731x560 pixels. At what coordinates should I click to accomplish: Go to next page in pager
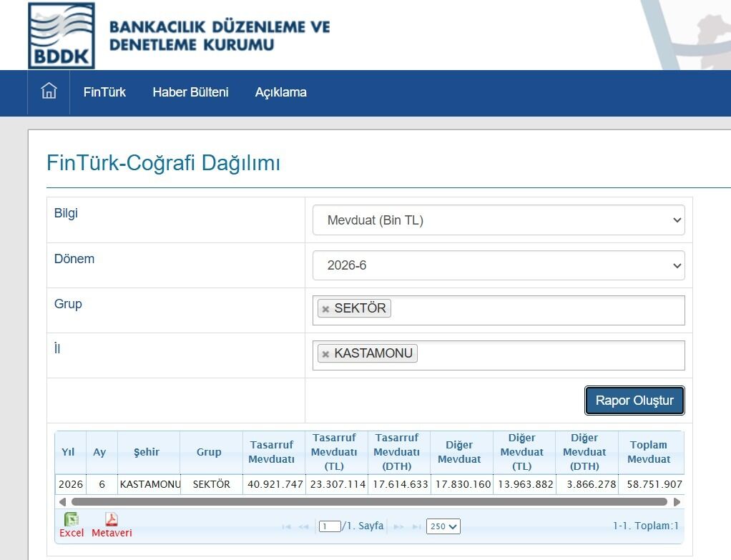click(398, 526)
